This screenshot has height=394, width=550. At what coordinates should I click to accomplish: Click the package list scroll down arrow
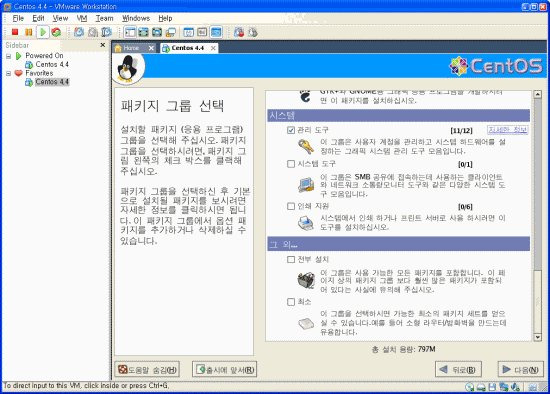[x=537, y=337]
